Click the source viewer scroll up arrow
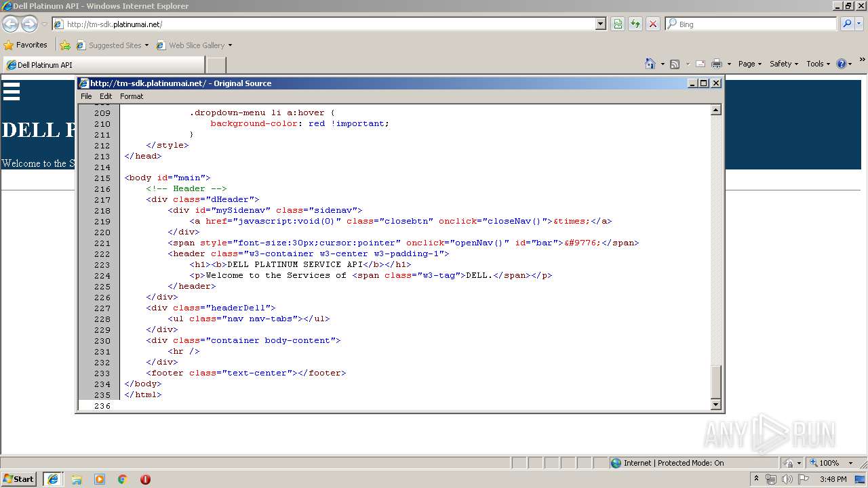Screen dimensions: 868x488 point(715,110)
